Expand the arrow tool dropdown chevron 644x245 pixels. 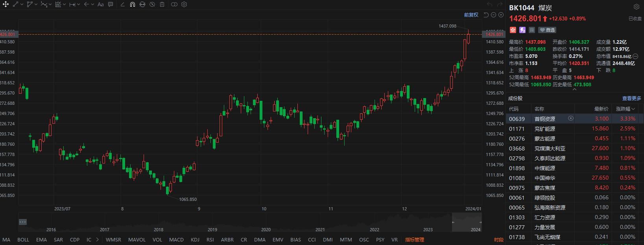[92, 4]
